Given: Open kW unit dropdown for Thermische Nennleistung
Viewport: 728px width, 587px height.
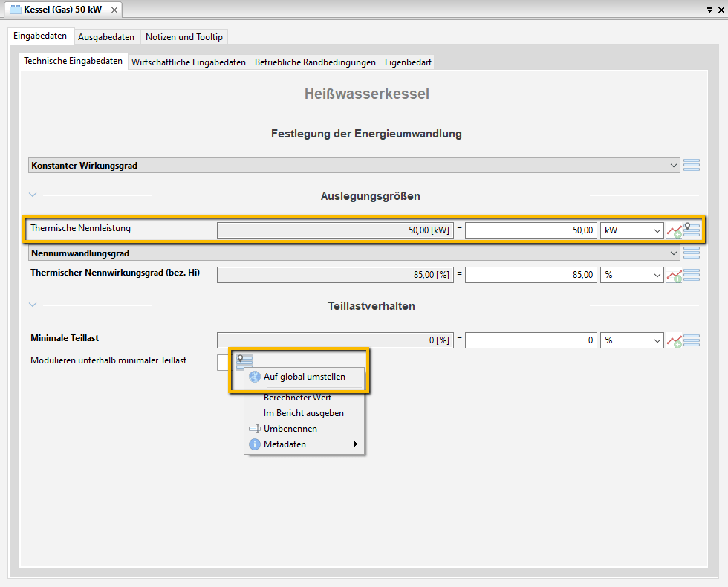Looking at the screenshot, I should (x=631, y=230).
